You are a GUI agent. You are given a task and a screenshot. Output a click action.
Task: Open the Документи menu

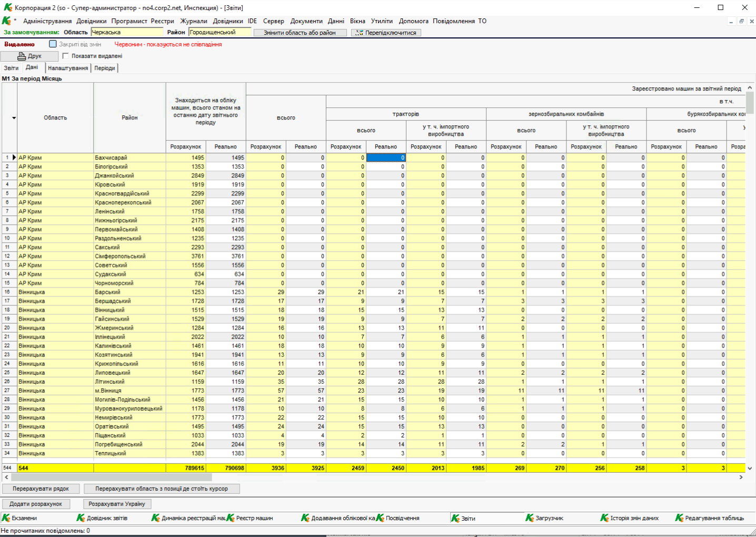pos(306,21)
